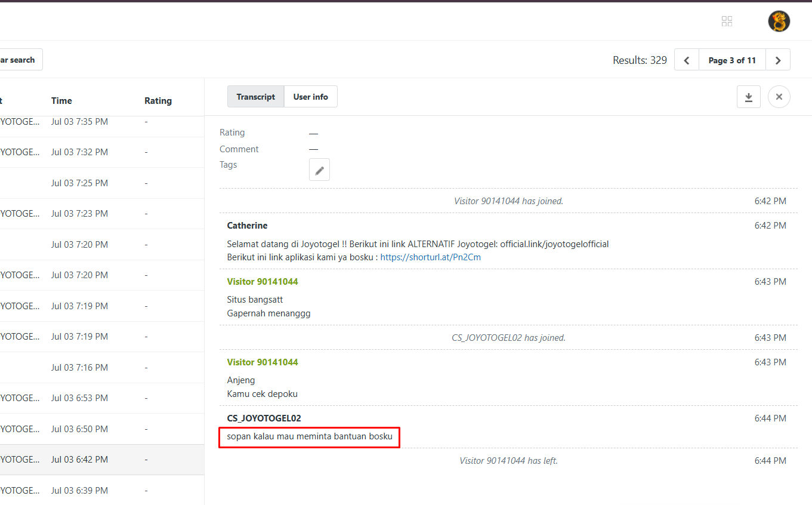Open the chat from Jul 03 7:23 PM
Image resolution: width=812 pixels, height=505 pixels.
(x=102, y=214)
